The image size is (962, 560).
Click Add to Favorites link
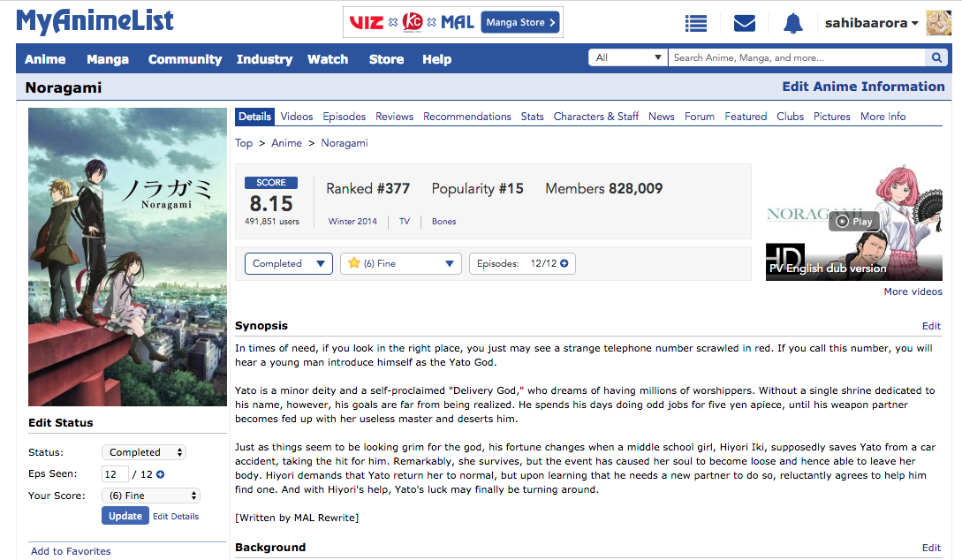pos(72,551)
